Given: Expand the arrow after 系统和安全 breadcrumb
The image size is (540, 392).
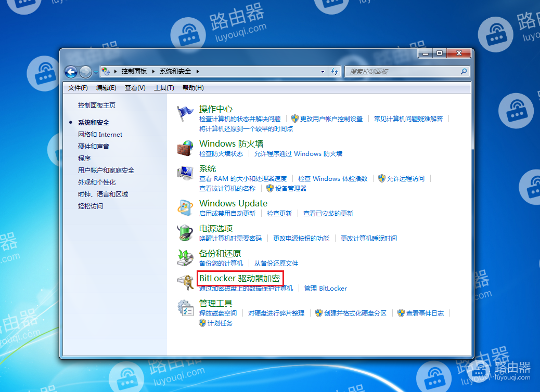Looking at the screenshot, I should pos(197,71).
